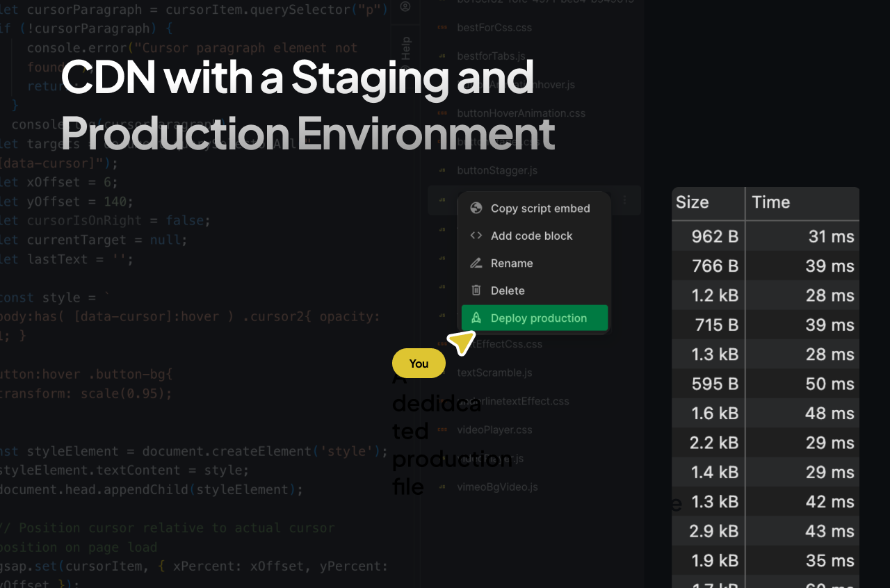This screenshot has width=890, height=588.
Task: Open Help in the vertical sidebar
Action: 406,50
